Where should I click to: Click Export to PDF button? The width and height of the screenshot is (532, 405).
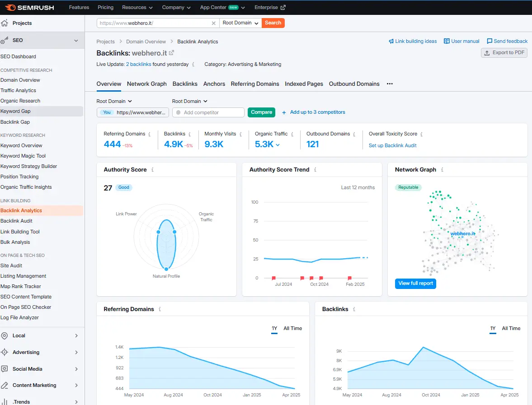pyautogui.click(x=504, y=52)
